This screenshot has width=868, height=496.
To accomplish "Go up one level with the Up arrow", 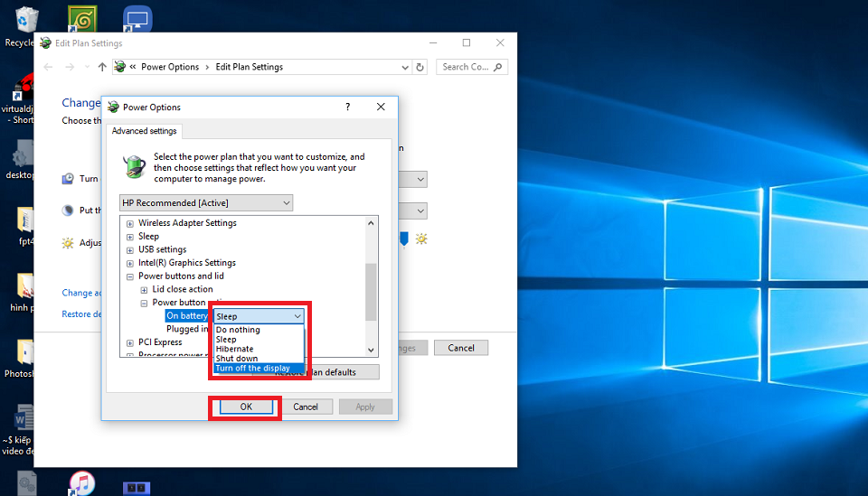I will click(102, 67).
